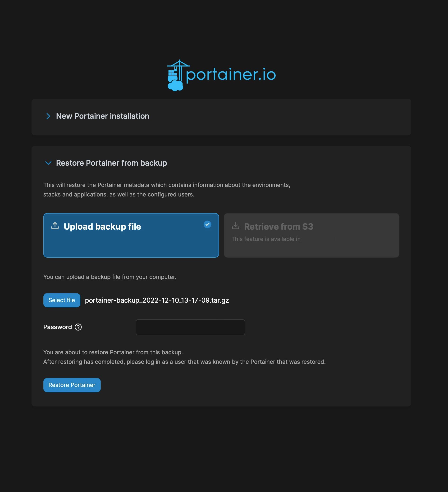Choose the Retrieve from S3 option
Image resolution: width=448 pixels, height=492 pixels.
click(311, 235)
